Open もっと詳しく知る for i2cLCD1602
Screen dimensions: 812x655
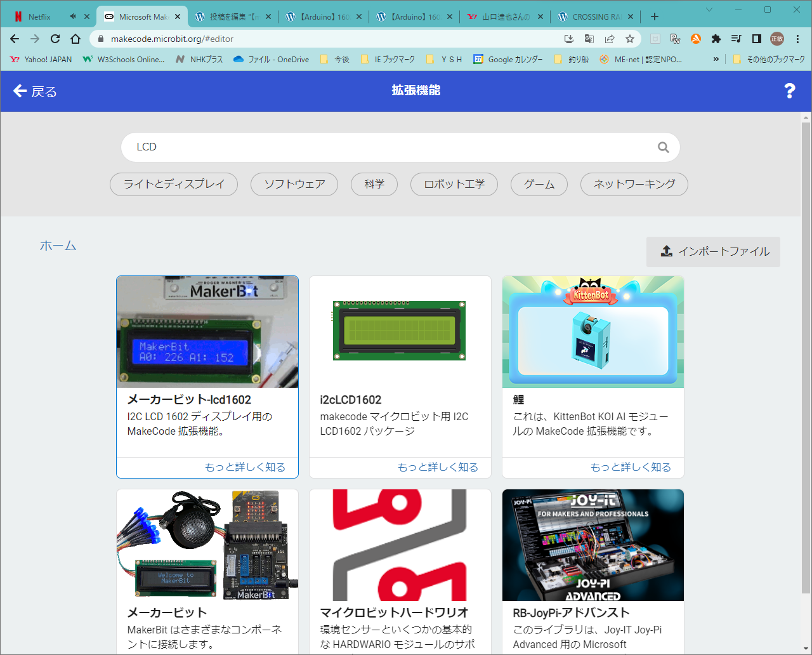tap(438, 467)
